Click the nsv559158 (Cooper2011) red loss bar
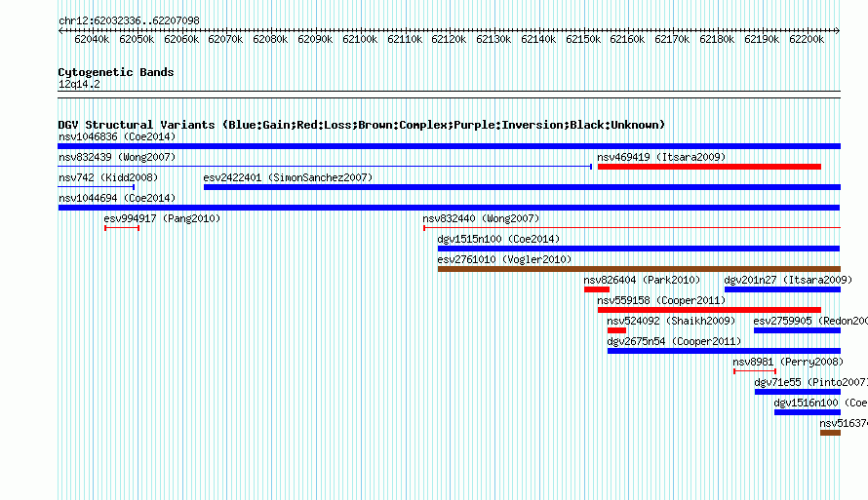The height and width of the screenshot is (500, 868). (709, 310)
